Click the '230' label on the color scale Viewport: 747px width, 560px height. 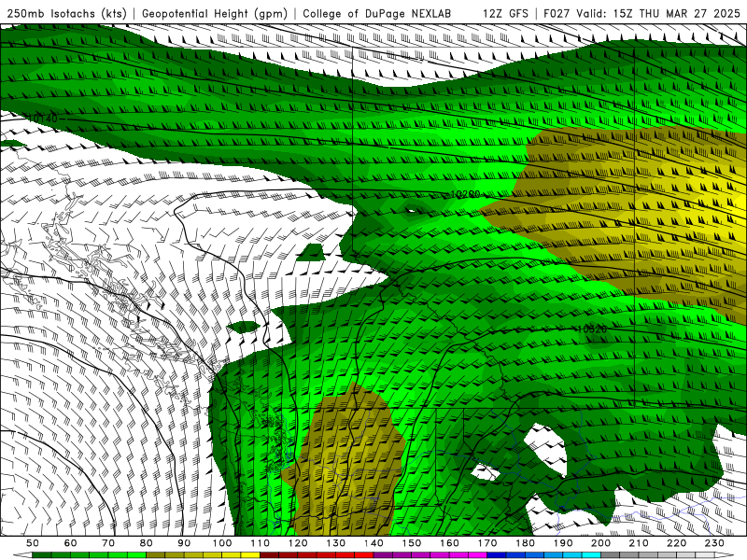pos(714,543)
